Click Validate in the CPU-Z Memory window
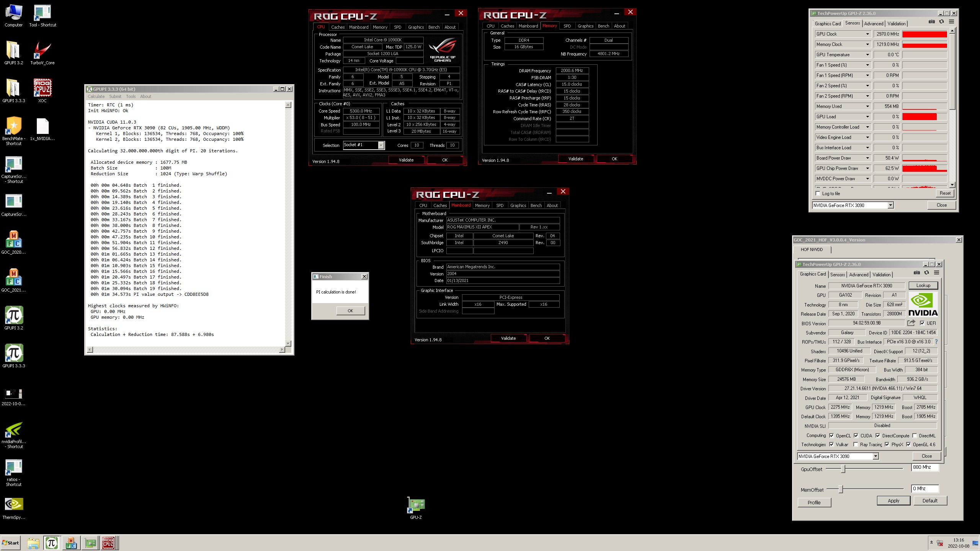 tap(576, 159)
